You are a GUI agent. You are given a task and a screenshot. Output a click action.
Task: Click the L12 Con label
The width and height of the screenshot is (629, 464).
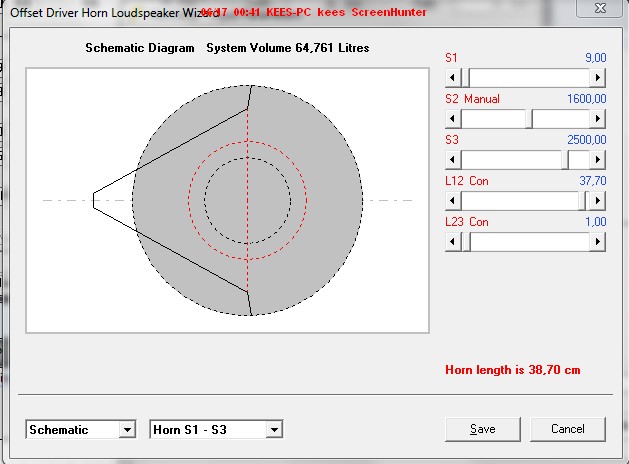pyautogui.click(x=467, y=181)
